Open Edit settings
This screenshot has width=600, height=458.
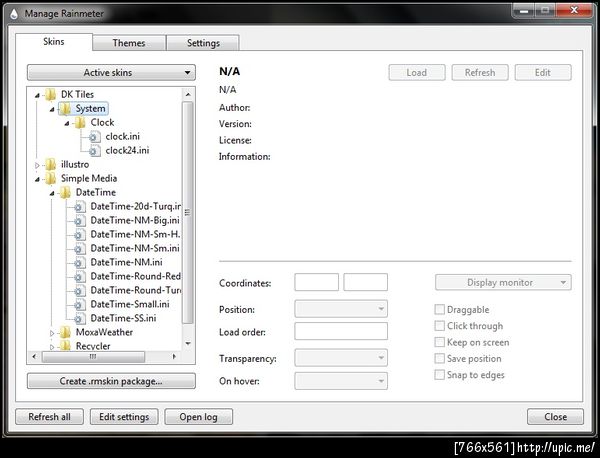(x=124, y=417)
